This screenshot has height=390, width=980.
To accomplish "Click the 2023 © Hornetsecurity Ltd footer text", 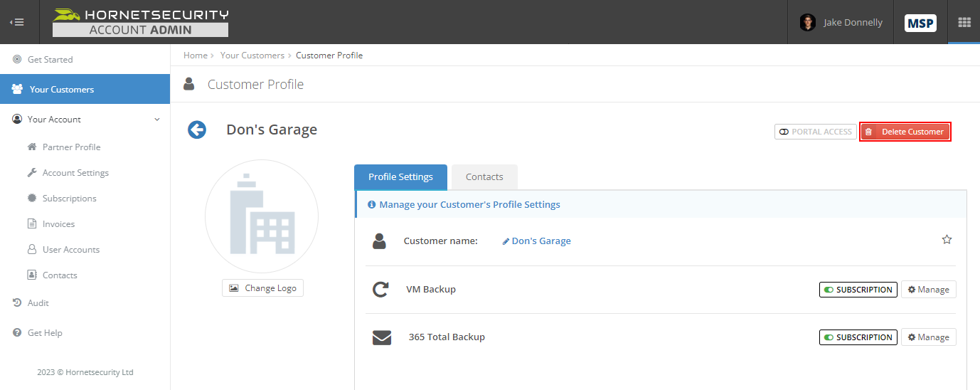I will click(85, 372).
